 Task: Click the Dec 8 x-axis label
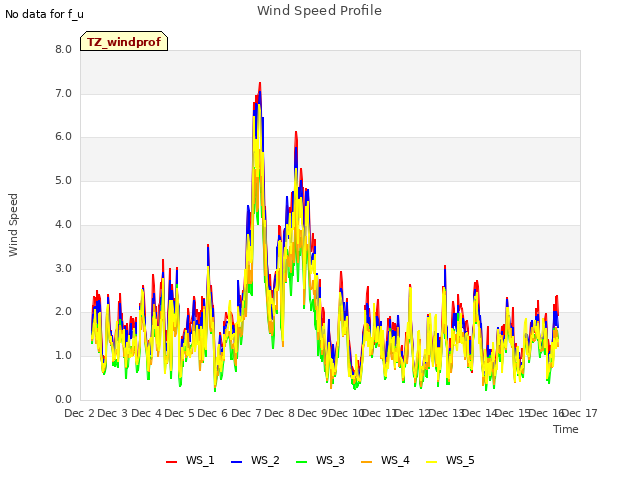(280, 413)
